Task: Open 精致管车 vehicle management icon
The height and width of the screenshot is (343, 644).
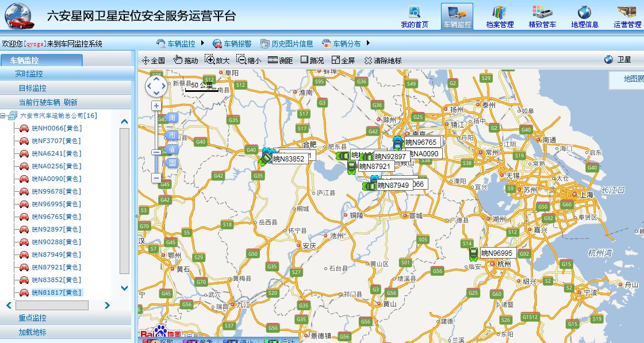Action: (x=542, y=16)
